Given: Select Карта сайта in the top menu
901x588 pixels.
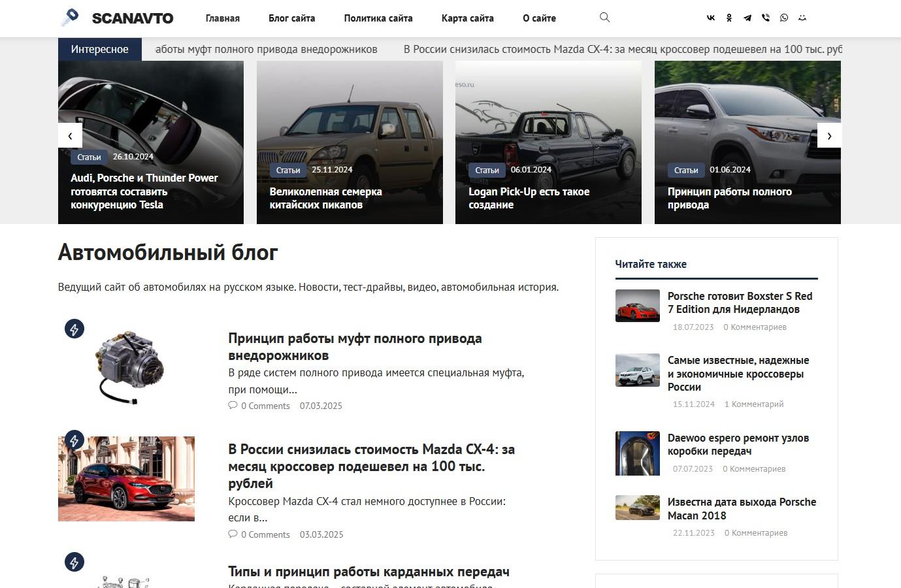Looking at the screenshot, I should [468, 18].
